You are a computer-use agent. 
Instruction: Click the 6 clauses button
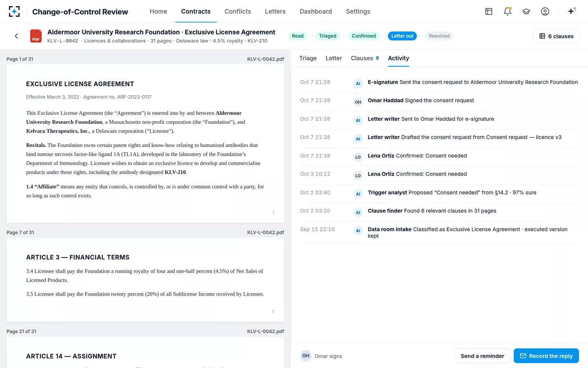pyautogui.click(x=556, y=36)
